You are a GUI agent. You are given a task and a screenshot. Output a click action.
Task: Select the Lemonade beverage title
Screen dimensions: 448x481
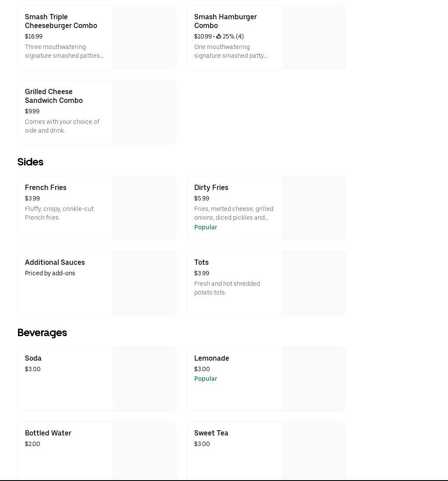(x=212, y=358)
